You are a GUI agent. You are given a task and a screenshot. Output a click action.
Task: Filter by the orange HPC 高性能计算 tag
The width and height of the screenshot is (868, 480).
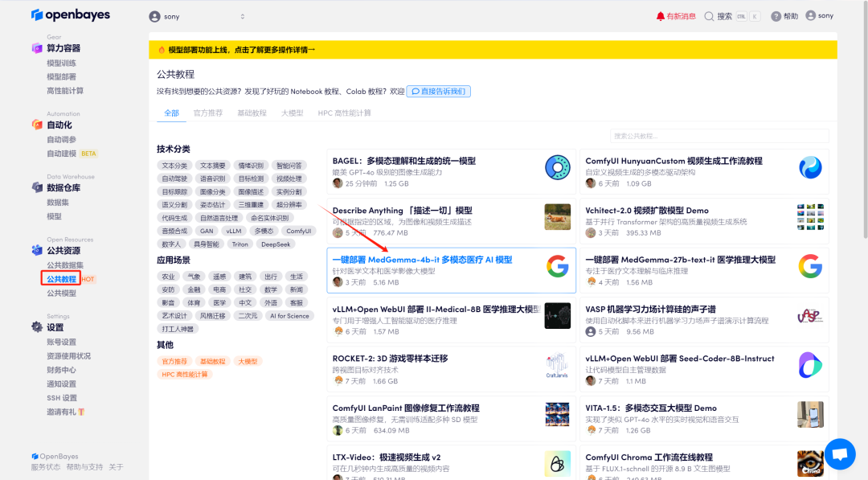click(185, 374)
